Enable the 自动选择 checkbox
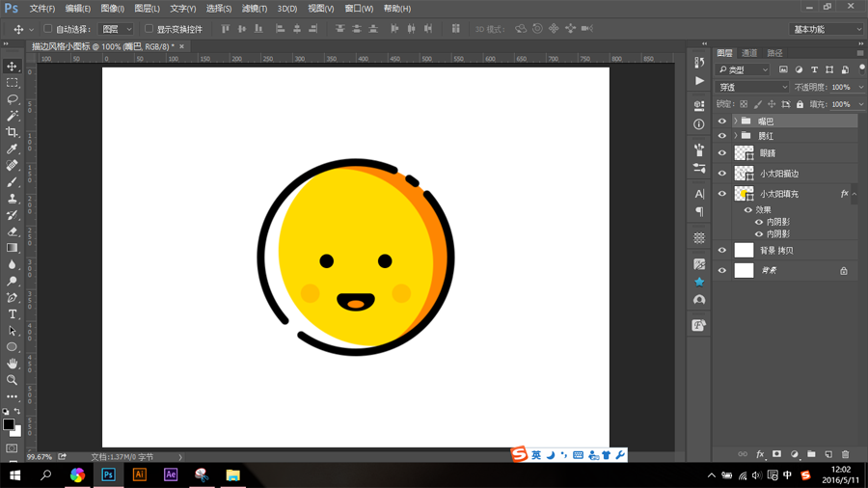 click(x=48, y=29)
